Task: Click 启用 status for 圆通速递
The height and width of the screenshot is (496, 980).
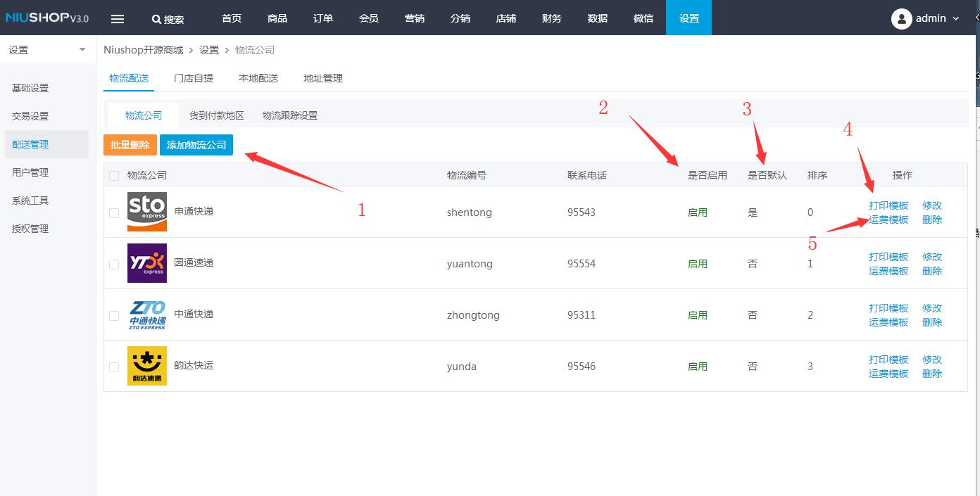Action: pyautogui.click(x=697, y=262)
